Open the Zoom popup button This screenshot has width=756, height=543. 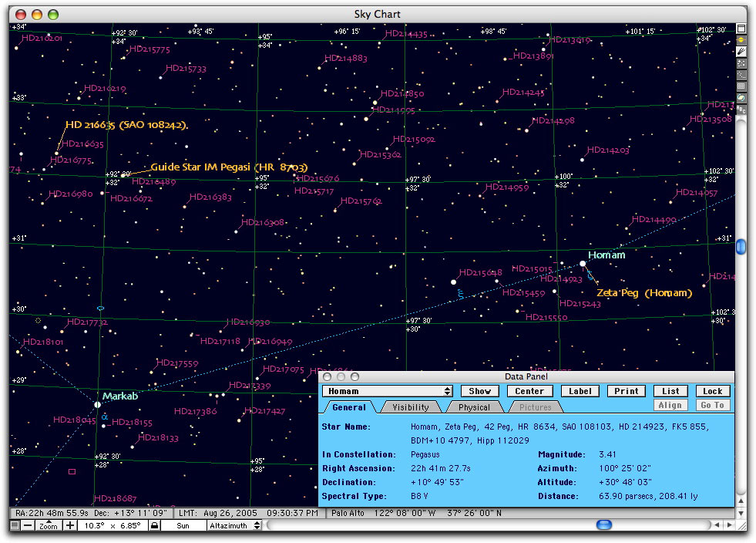[49, 525]
